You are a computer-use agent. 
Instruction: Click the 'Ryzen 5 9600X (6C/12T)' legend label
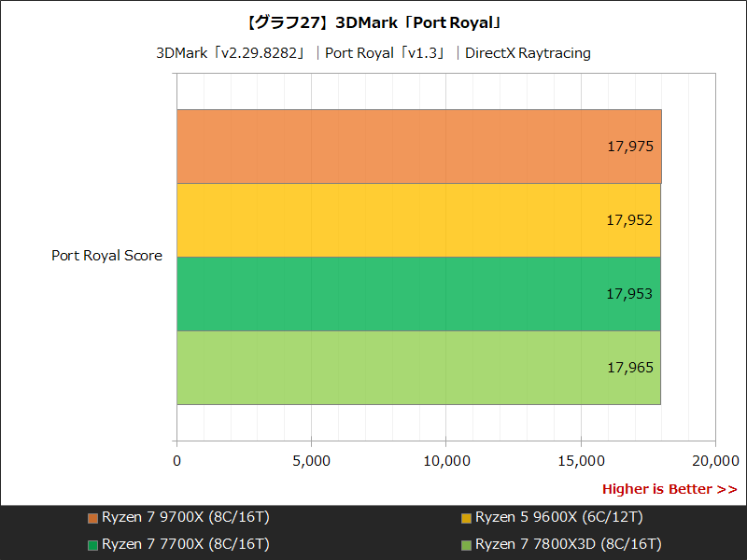(x=559, y=517)
